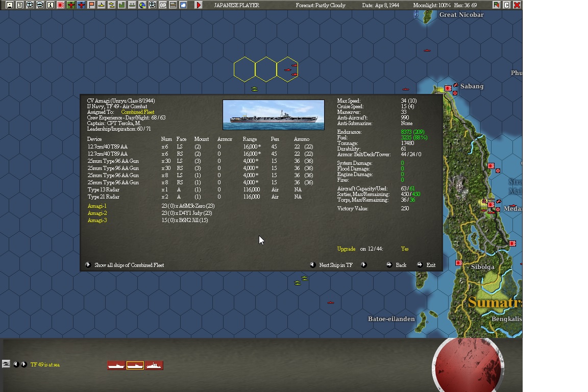Click the second ship-in-box toolbar icon
588x392 pixels.
click(40, 5)
